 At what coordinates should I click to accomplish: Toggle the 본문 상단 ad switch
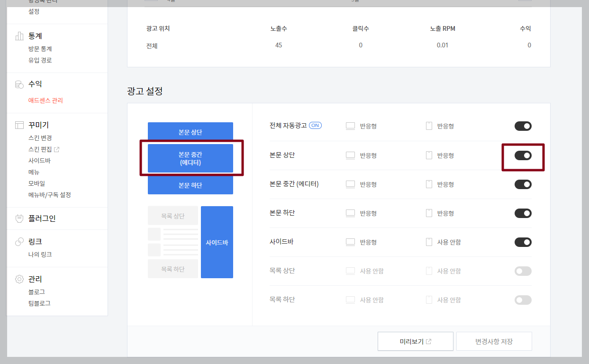pos(523,155)
